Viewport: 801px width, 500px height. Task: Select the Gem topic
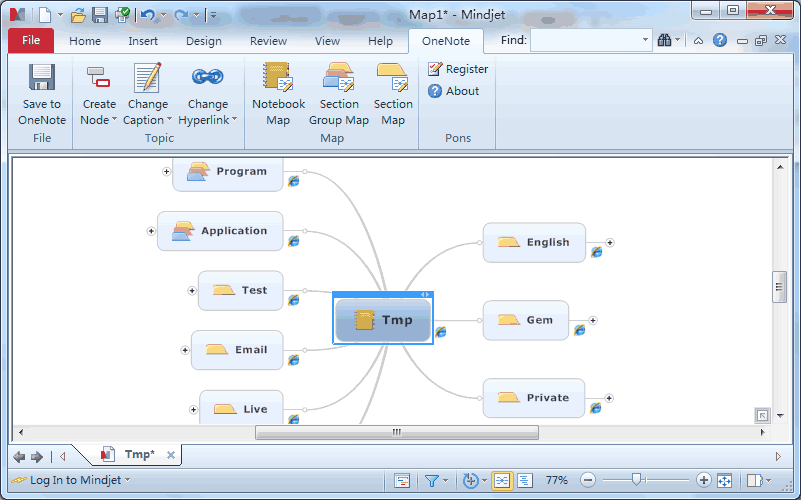(x=526, y=320)
